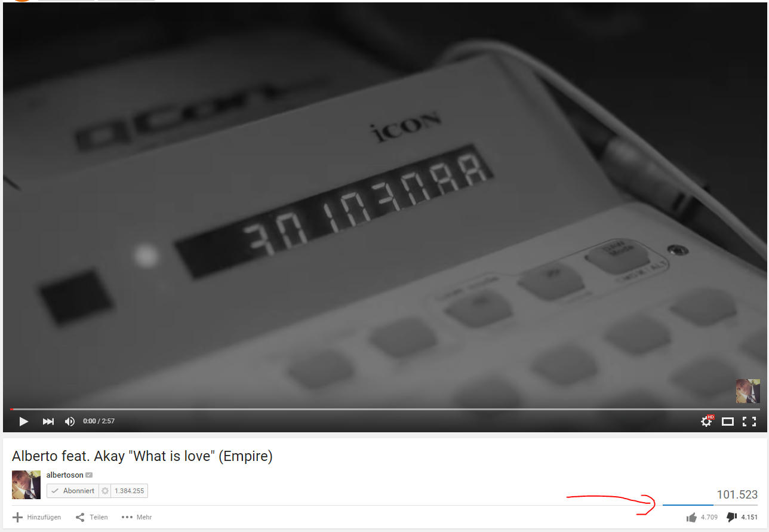Expand the Mehr options menu
The width and height of the screenshot is (769, 532).
click(x=137, y=517)
